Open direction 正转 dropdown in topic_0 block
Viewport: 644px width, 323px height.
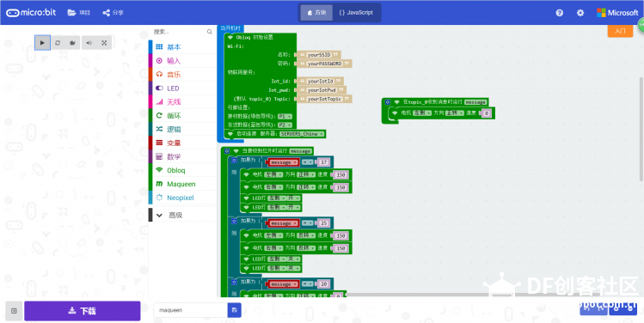click(x=455, y=113)
